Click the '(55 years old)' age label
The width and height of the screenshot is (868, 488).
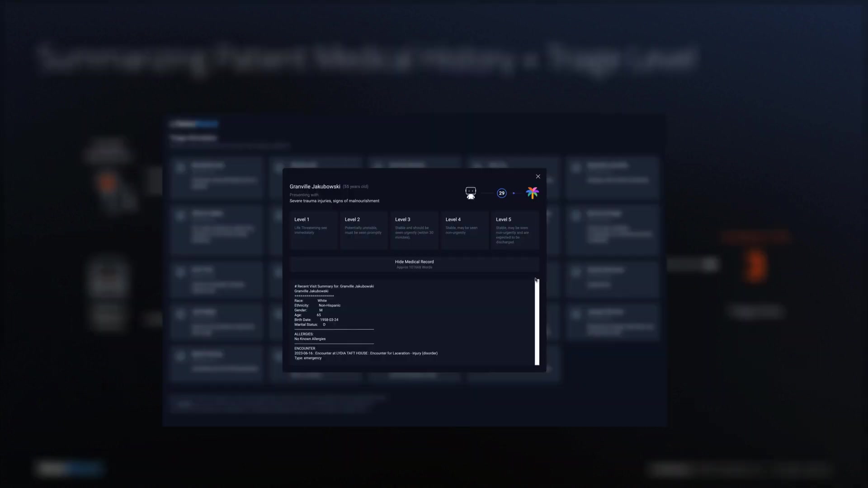(x=355, y=187)
